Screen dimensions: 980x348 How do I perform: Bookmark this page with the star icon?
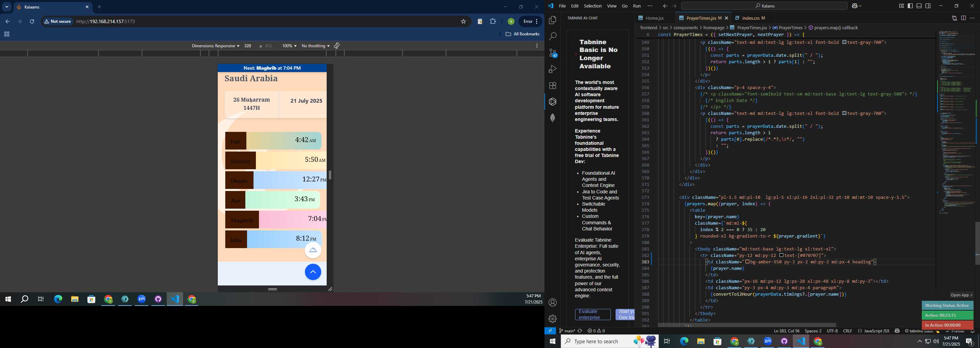tap(463, 22)
